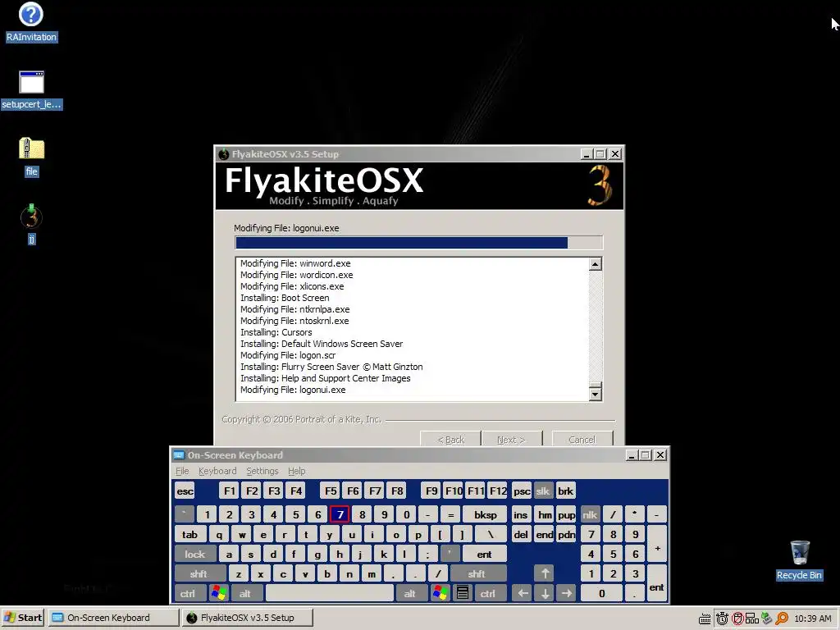Image resolution: width=840 pixels, height=630 pixels.
Task: Open the RAInvitation desktop icon
Action: pyautogui.click(x=31, y=22)
